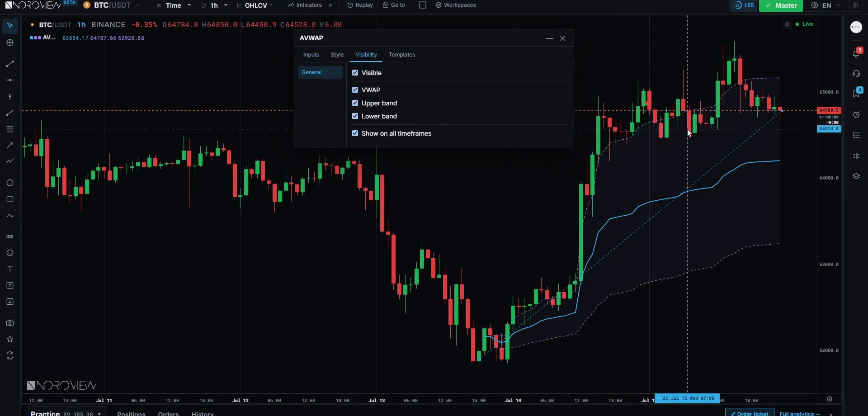Select the circle shape tool
Screen dimensions: 868x416
(10, 183)
